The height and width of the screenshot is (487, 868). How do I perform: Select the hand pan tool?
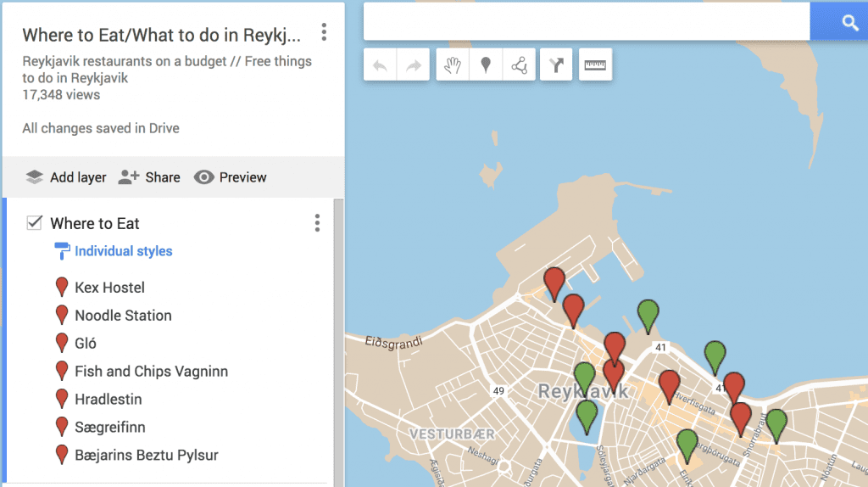pos(453,65)
